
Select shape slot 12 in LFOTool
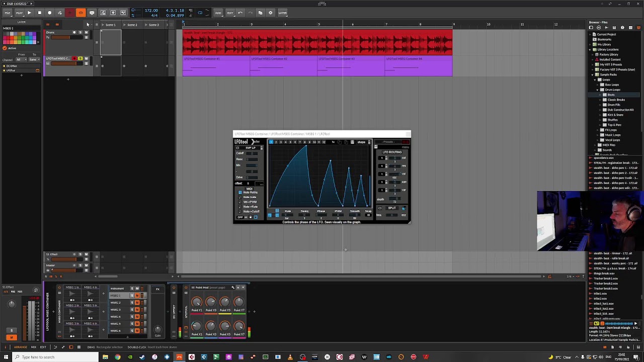tap(324, 142)
